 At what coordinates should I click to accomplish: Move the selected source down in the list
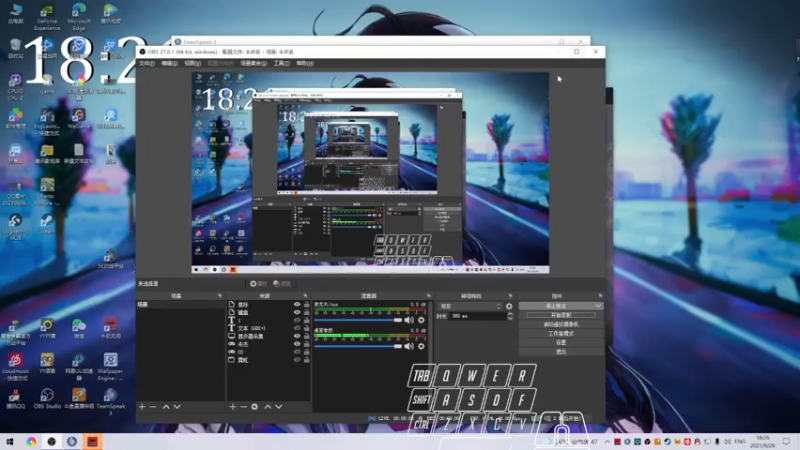[279, 407]
